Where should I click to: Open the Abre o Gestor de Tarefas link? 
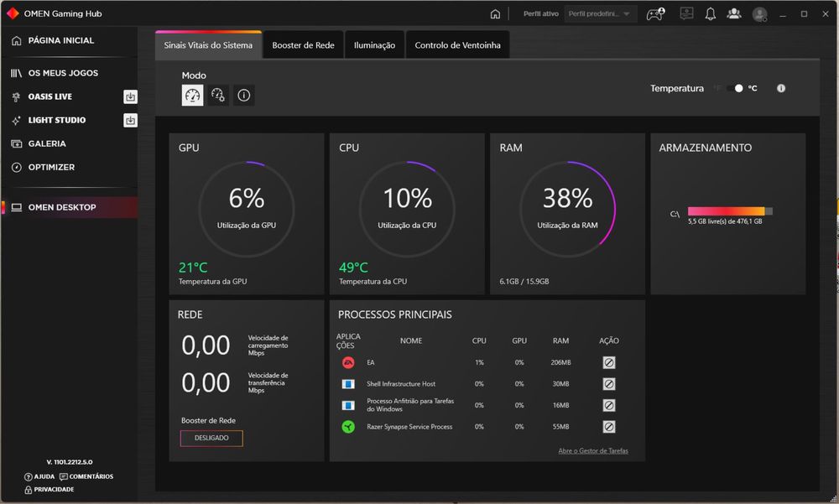(593, 451)
